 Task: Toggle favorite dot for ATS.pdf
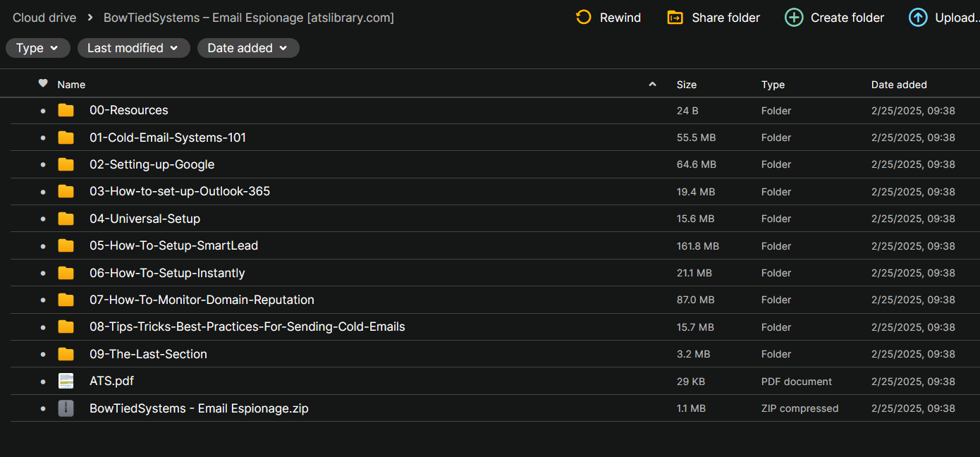(x=43, y=382)
